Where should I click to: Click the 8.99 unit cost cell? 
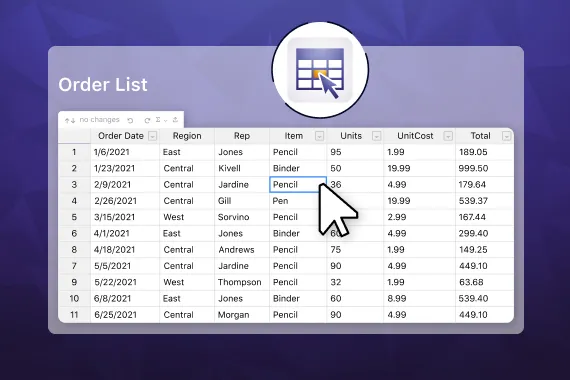coord(420,299)
